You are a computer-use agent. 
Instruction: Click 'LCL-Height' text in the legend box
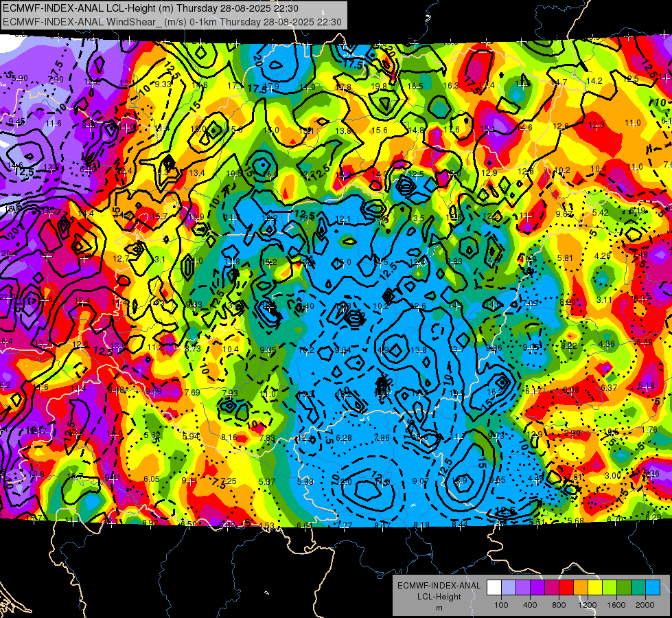[439, 597]
